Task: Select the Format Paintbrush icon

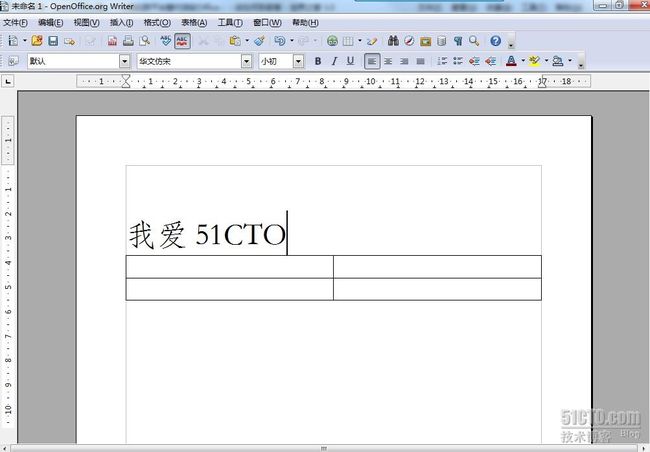Action: point(260,41)
